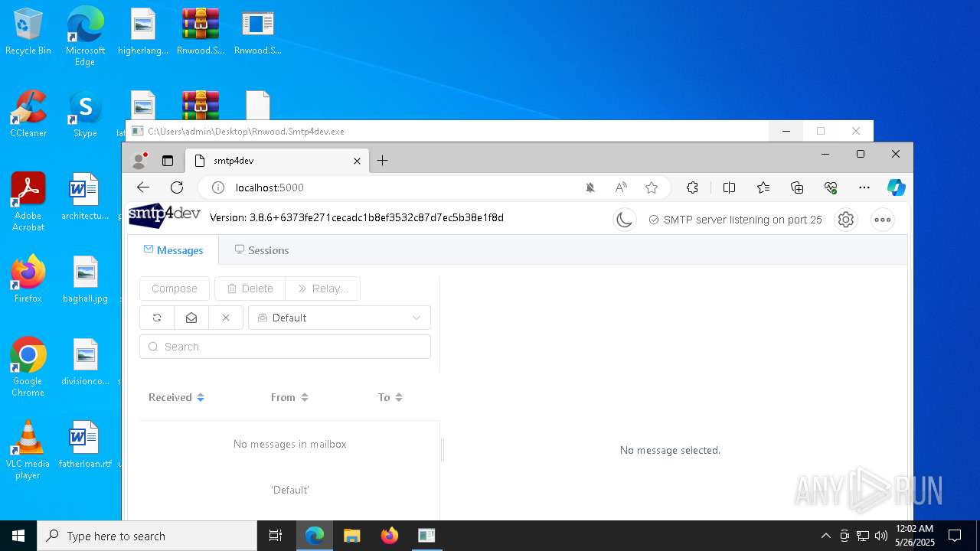Viewport: 980px width, 551px height.
Task: Click taskbar search box
Action: [x=147, y=536]
